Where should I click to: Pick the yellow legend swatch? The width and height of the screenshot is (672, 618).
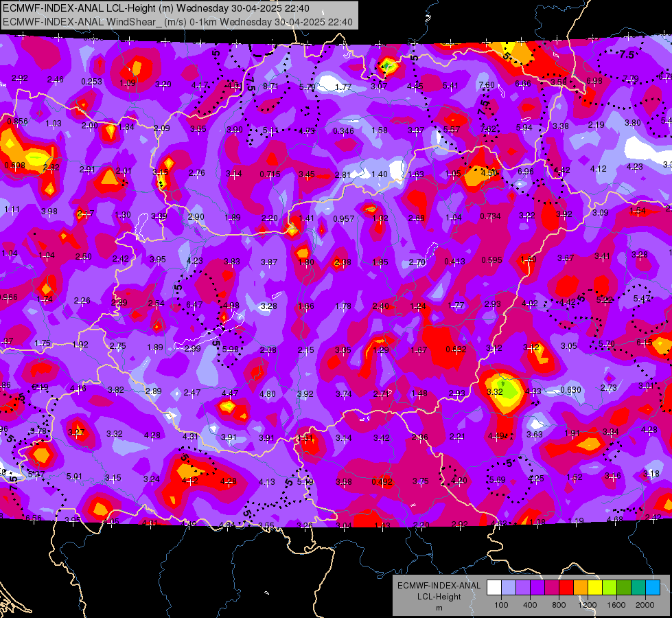(x=595, y=588)
